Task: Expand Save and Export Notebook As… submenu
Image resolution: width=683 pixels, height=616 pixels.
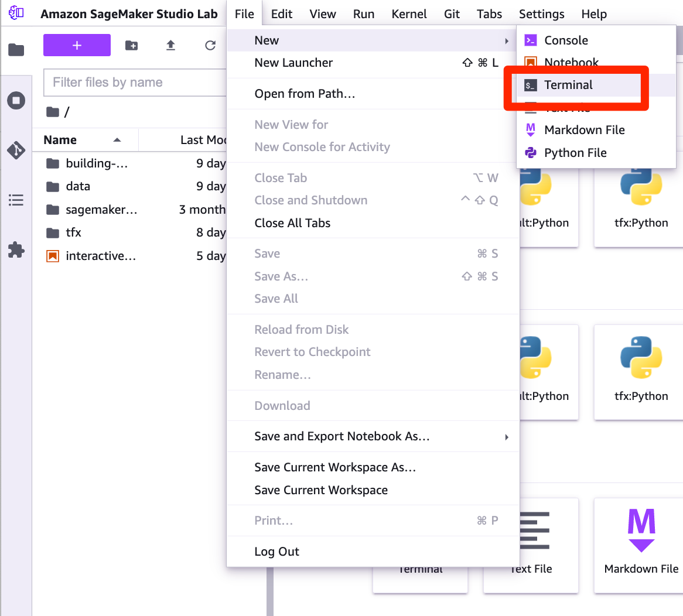Action: 373,436
